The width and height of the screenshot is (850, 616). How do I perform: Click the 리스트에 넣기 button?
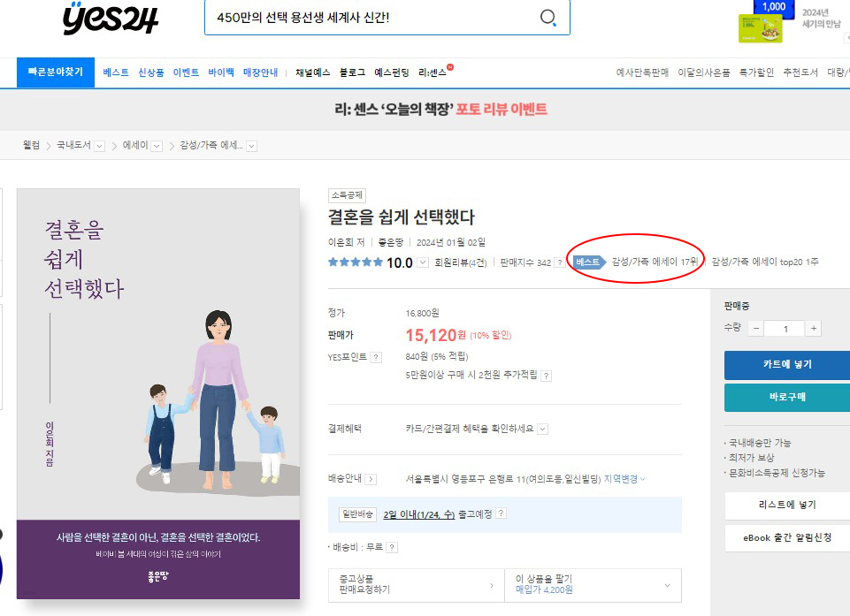[787, 505]
